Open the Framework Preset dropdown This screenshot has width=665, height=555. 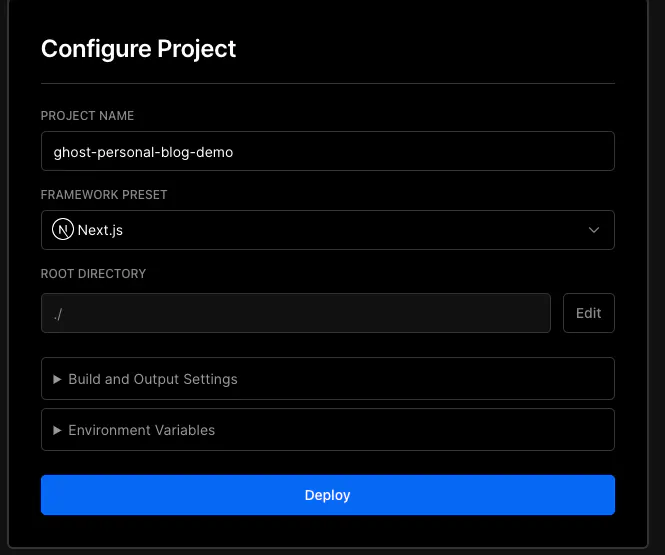(x=327, y=230)
